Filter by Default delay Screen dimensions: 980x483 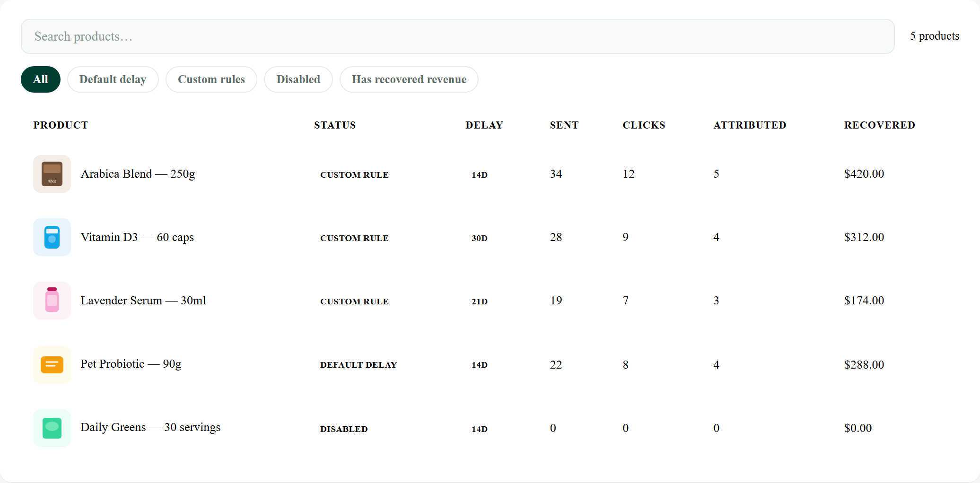click(113, 79)
